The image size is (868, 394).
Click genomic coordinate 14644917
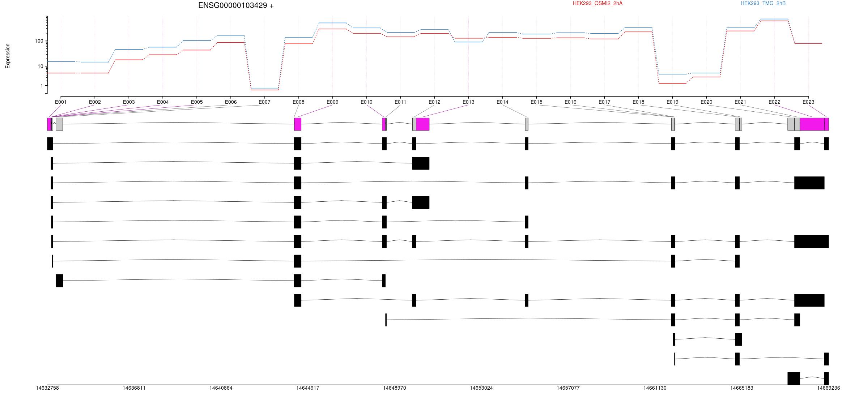[308, 388]
